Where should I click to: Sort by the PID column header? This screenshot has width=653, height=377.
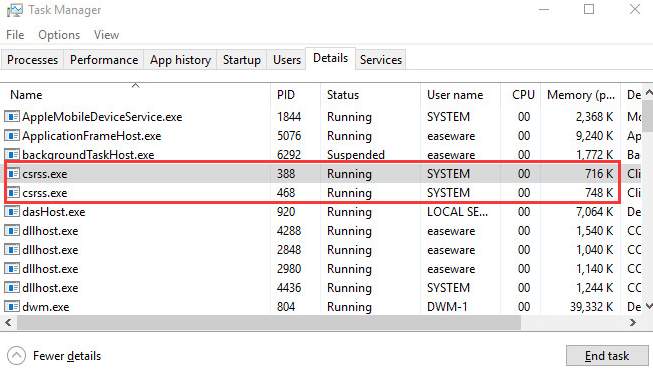(296, 95)
